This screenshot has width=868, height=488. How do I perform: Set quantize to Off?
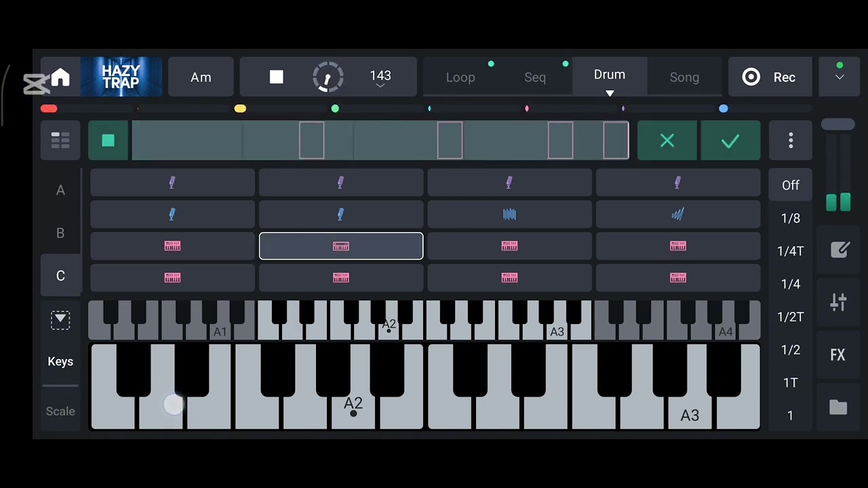coord(791,185)
